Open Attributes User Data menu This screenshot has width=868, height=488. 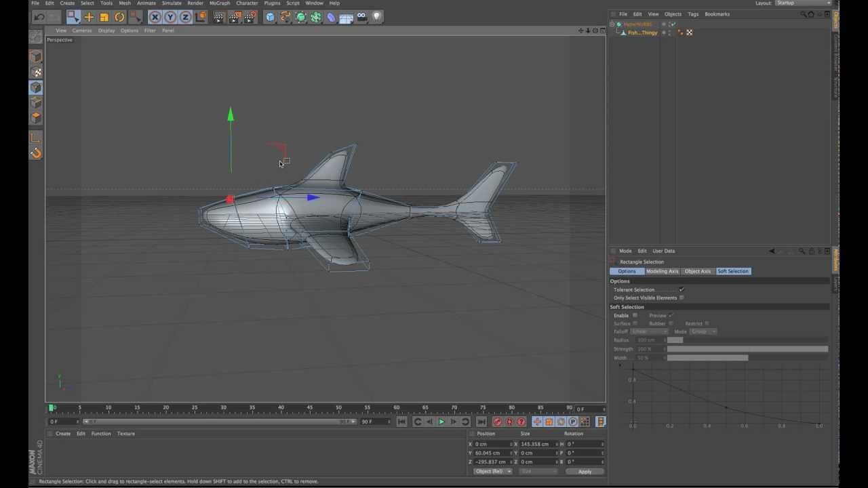pyautogui.click(x=664, y=251)
